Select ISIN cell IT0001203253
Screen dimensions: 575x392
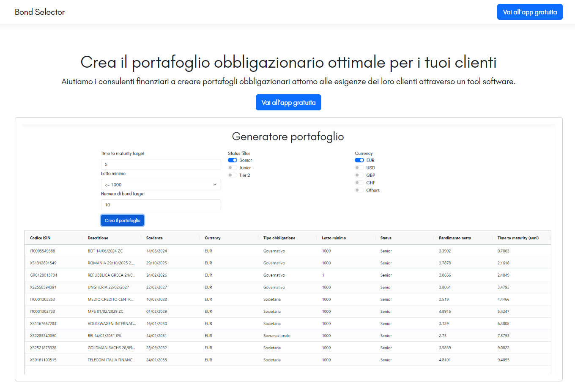(x=43, y=299)
